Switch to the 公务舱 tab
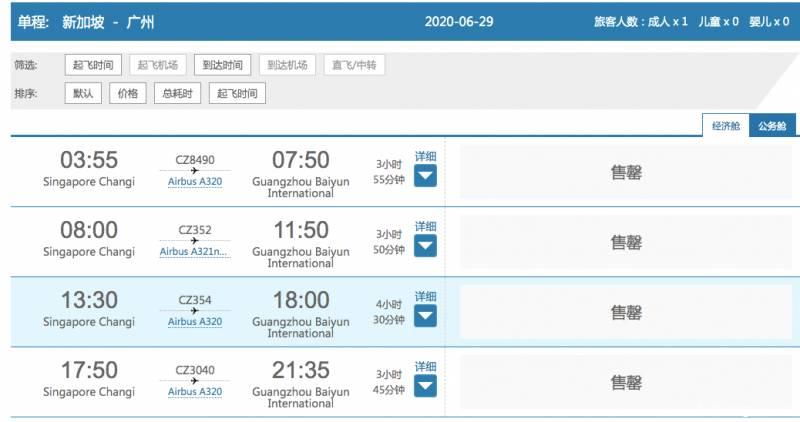The width and height of the screenshot is (800, 422). click(772, 126)
